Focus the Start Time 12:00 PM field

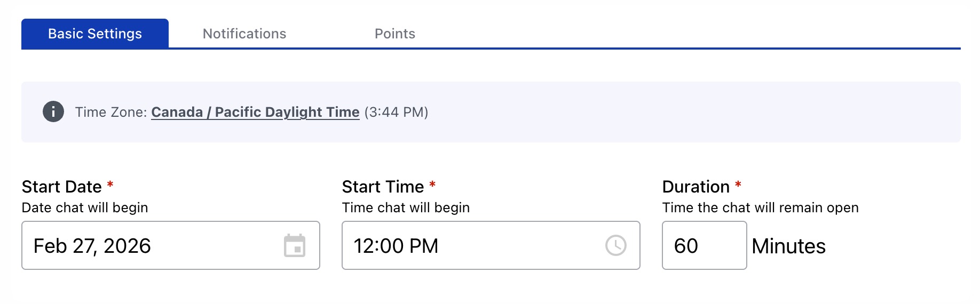tap(470, 246)
